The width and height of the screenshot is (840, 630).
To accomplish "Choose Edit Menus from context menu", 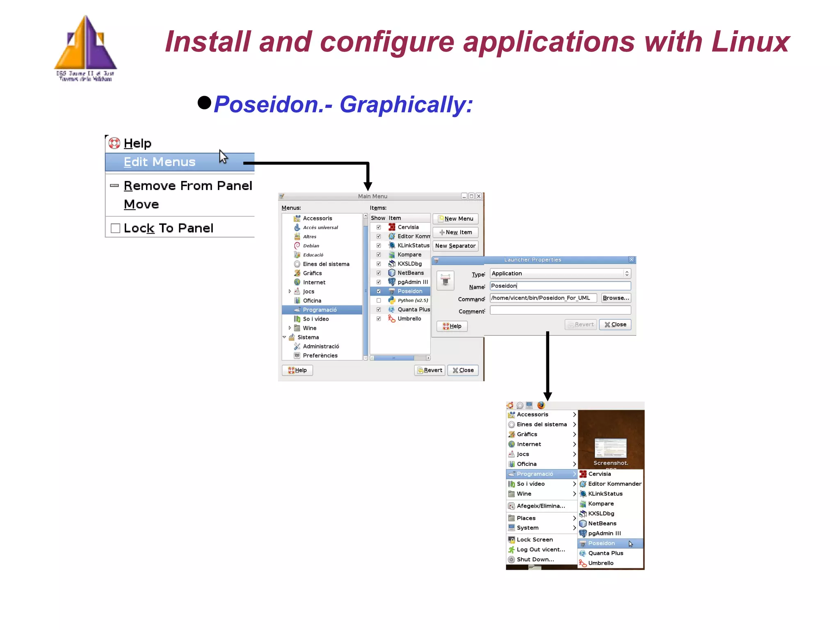I will click(x=160, y=162).
